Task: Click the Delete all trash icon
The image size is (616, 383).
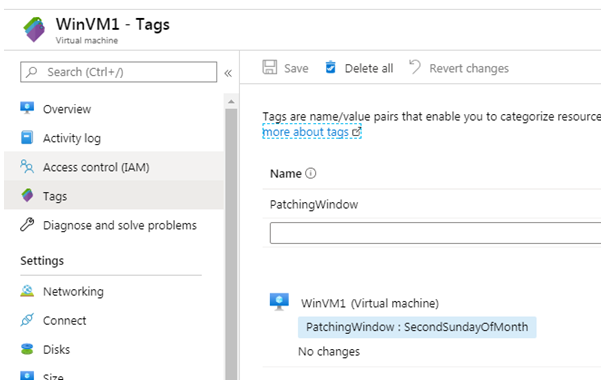Action: pos(330,68)
